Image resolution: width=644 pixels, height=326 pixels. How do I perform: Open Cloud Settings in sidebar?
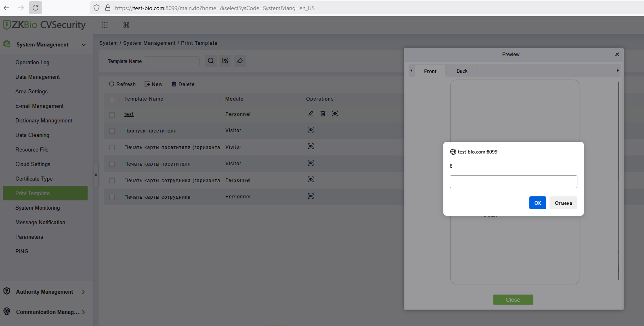tap(33, 164)
